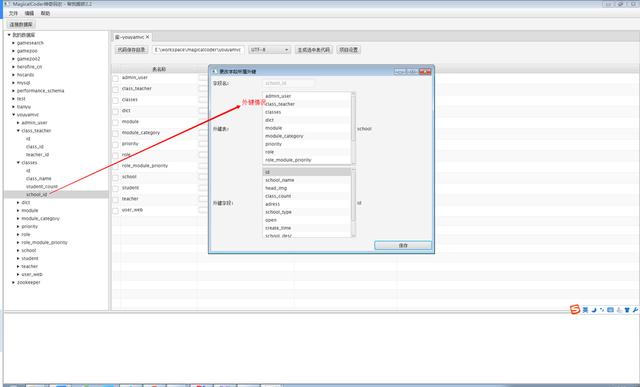Open the 文件 menu

(x=13, y=13)
